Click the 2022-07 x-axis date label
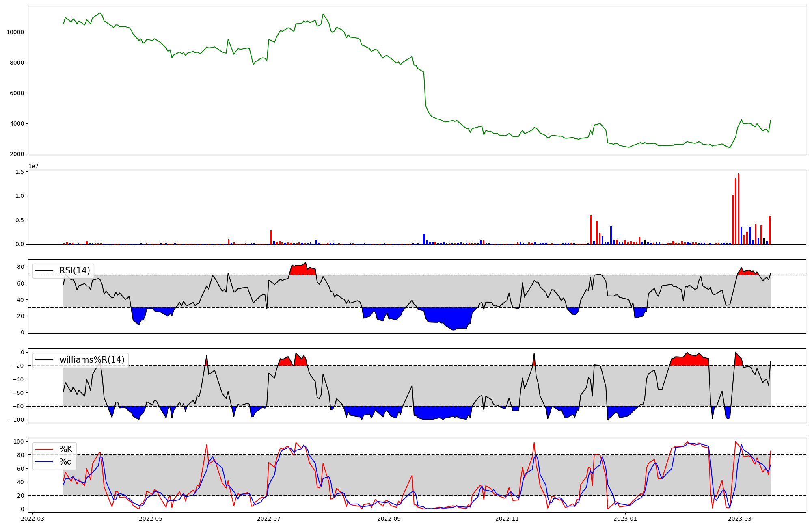Image resolution: width=812 pixels, height=528 pixels. click(x=269, y=519)
